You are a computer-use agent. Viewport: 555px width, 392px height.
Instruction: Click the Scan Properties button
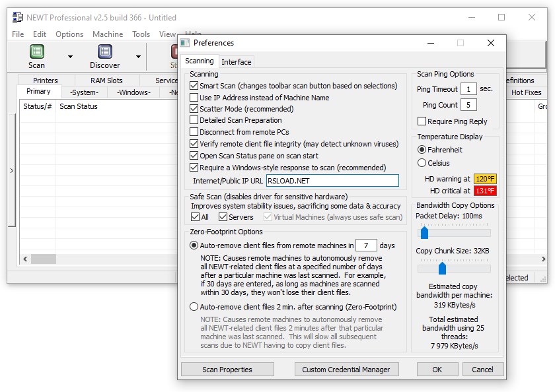tap(227, 369)
